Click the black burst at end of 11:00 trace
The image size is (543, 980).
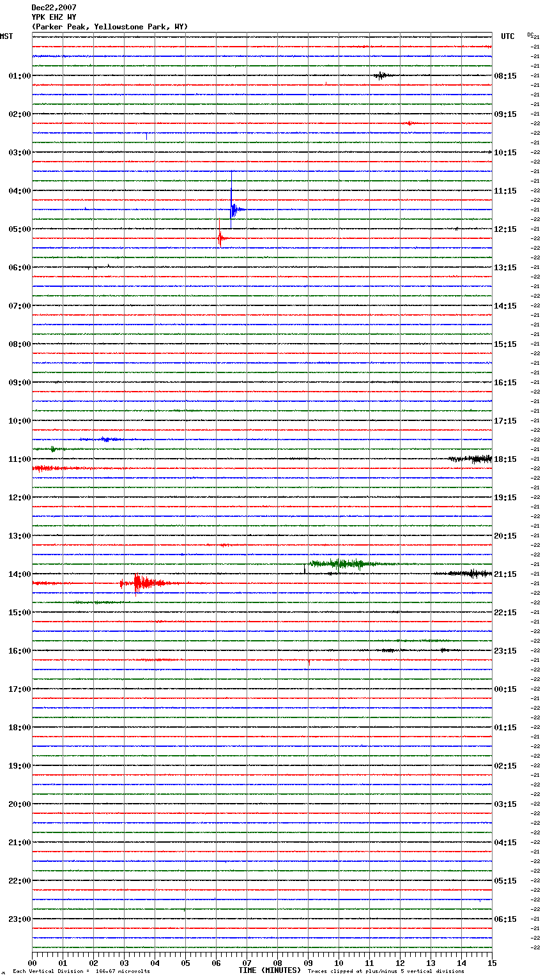(x=471, y=459)
